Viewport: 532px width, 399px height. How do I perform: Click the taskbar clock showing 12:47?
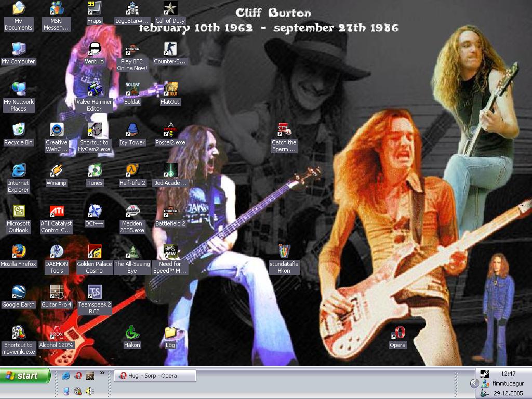508,374
